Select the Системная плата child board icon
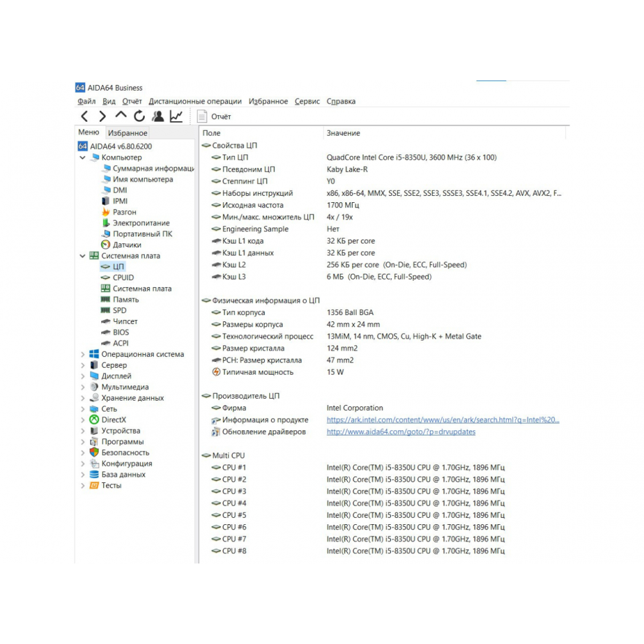Viewport: 644px width, 644px height. click(x=106, y=289)
